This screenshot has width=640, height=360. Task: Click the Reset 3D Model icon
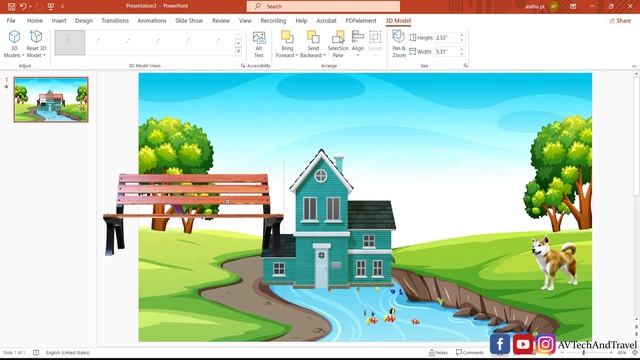point(36,37)
